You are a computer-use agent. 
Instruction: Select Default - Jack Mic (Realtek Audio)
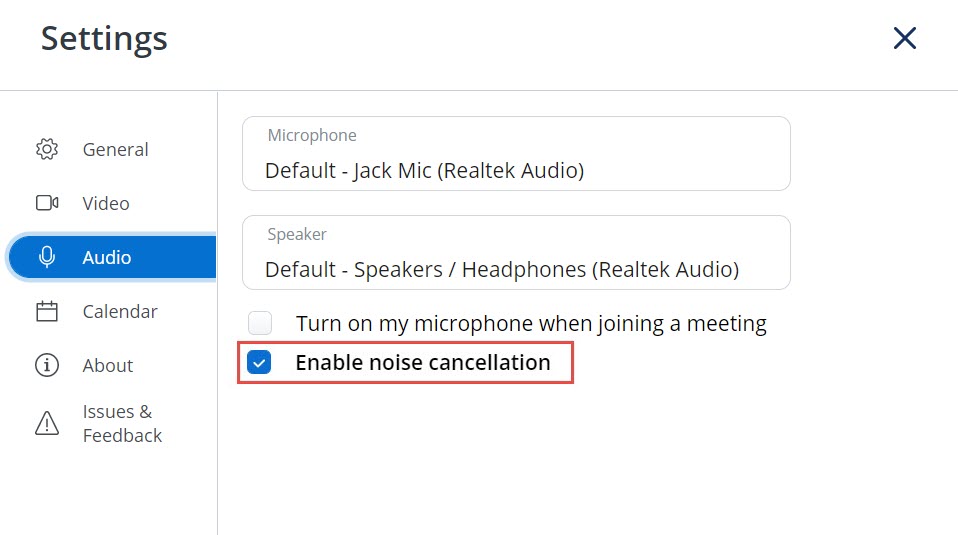(425, 170)
